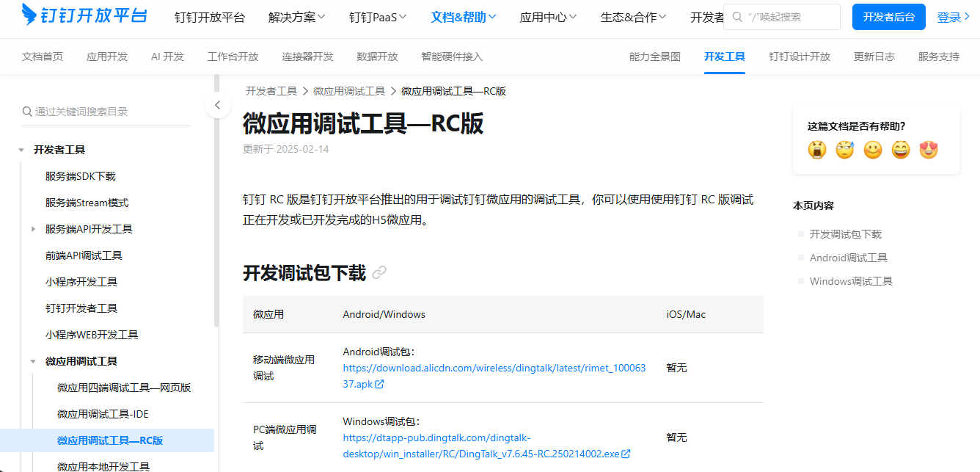Open the 钉钉PaaS dropdown menu

click(x=379, y=17)
